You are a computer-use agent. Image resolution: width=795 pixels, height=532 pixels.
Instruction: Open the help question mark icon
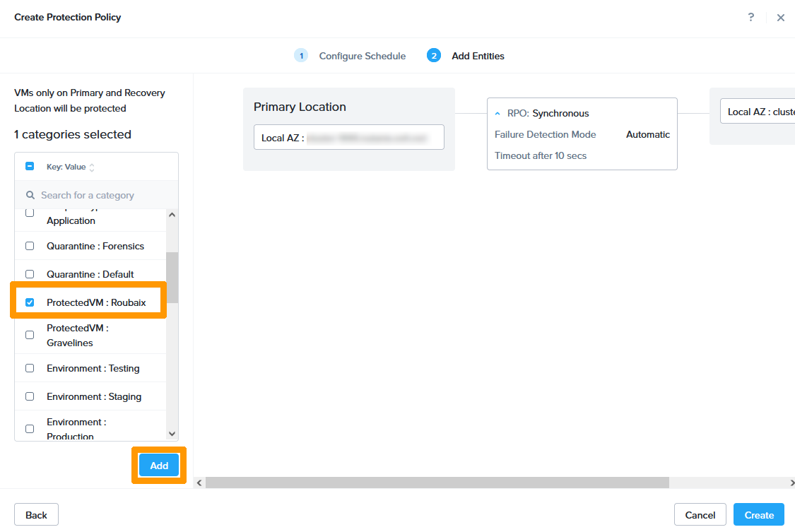[x=750, y=18]
